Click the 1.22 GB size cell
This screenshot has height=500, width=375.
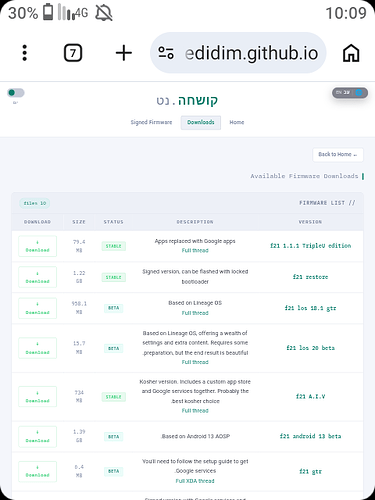tap(79, 277)
